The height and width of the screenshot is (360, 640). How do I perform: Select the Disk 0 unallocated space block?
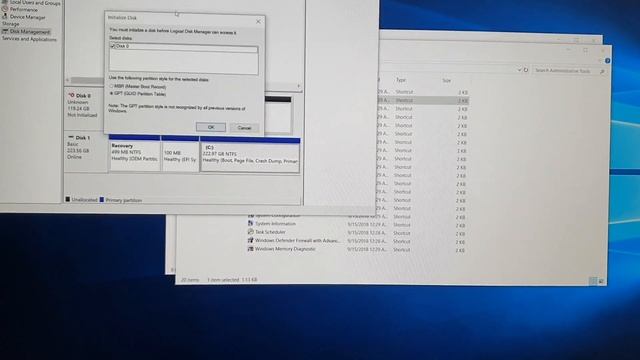[278, 115]
